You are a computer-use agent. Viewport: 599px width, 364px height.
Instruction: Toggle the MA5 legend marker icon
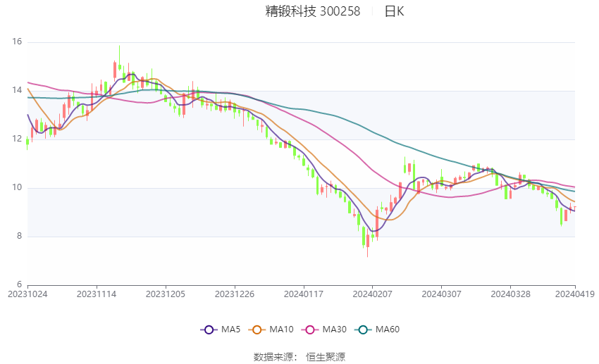[x=208, y=329]
